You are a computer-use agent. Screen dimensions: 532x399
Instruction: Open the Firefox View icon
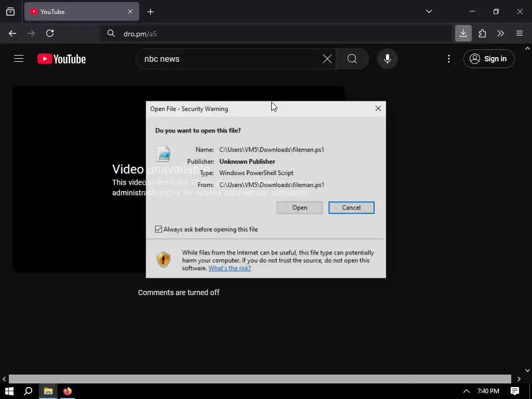click(10, 11)
